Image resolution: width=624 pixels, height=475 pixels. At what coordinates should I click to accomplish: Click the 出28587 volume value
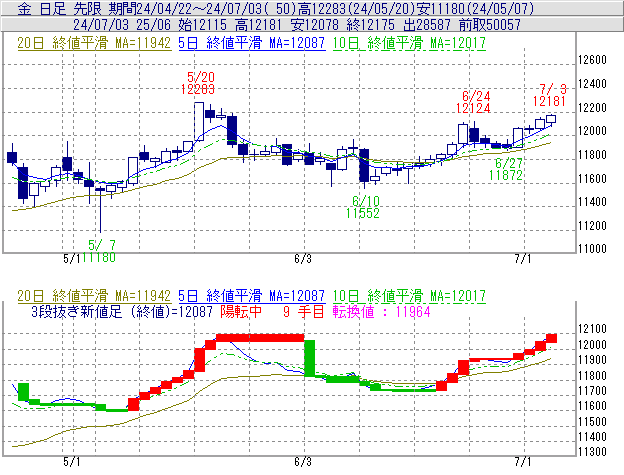427,25
